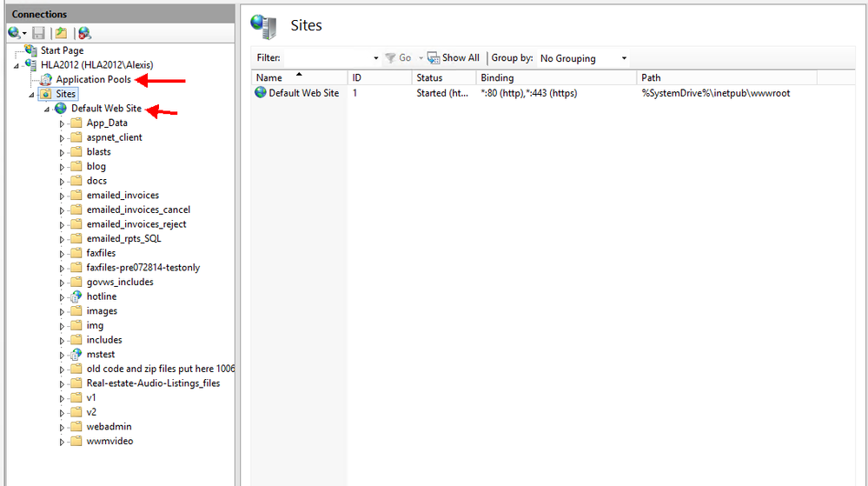Click the Up folder icon in the Connections toolbar

(x=61, y=33)
